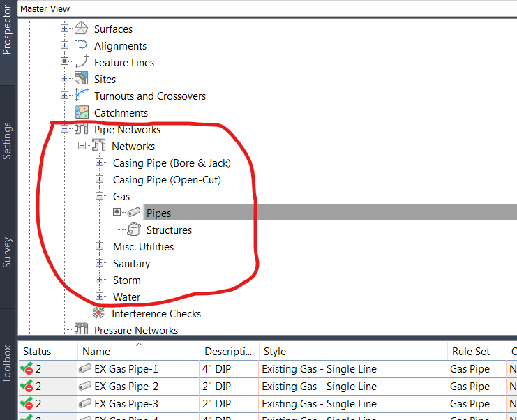Click the Interference Checks icon

98,312
